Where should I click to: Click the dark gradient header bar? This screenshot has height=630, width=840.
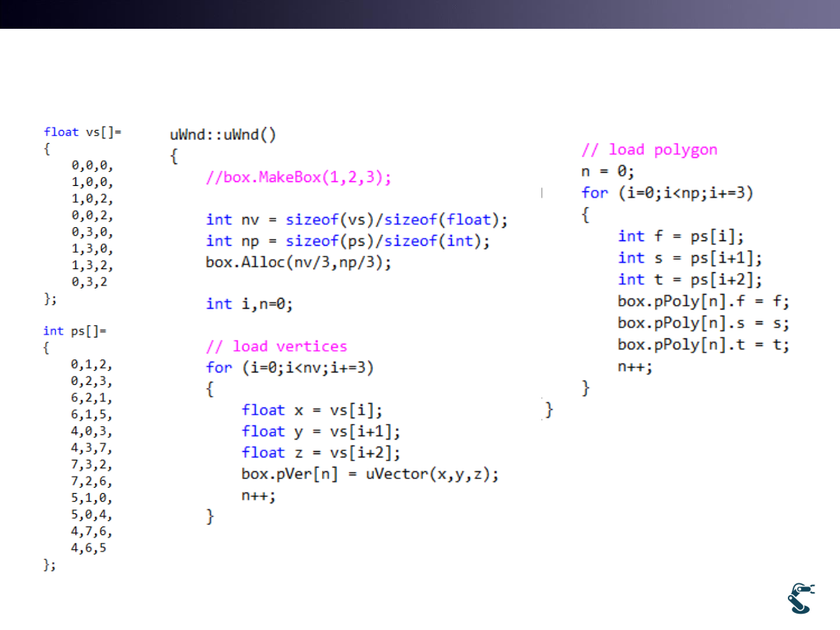coord(420,14)
